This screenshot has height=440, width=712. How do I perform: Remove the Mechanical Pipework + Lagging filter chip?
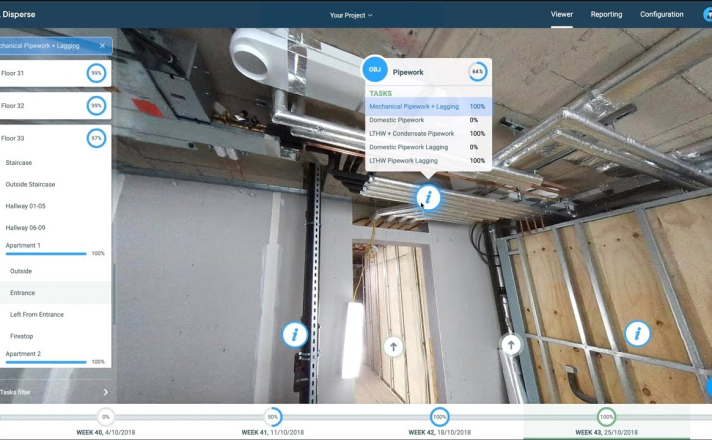coord(102,45)
